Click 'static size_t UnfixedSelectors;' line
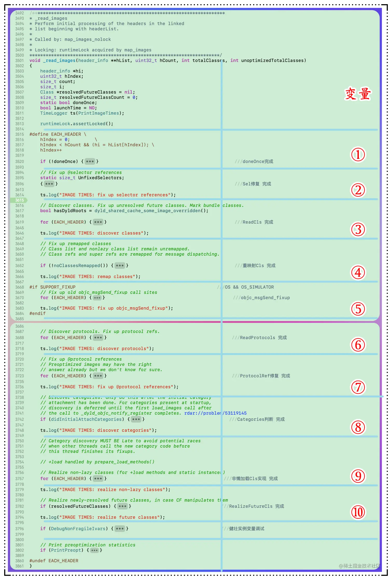The height and width of the screenshot is (580, 392). click(82, 178)
